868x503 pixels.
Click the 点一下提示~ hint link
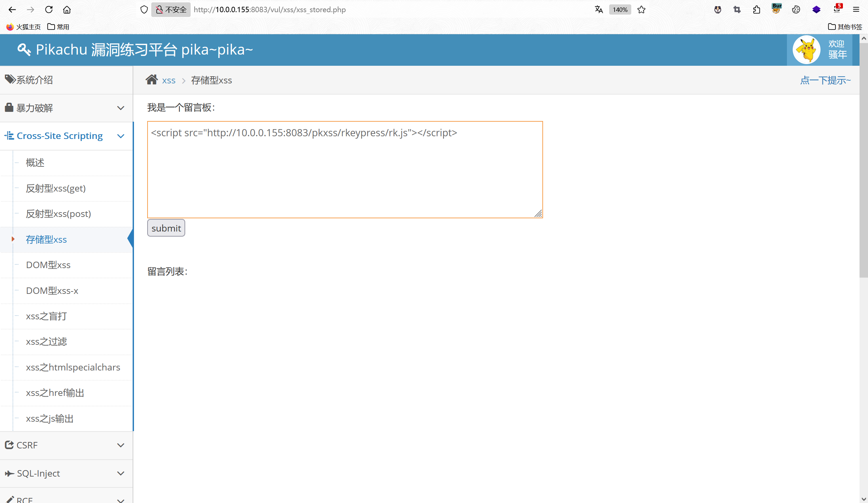(x=825, y=80)
